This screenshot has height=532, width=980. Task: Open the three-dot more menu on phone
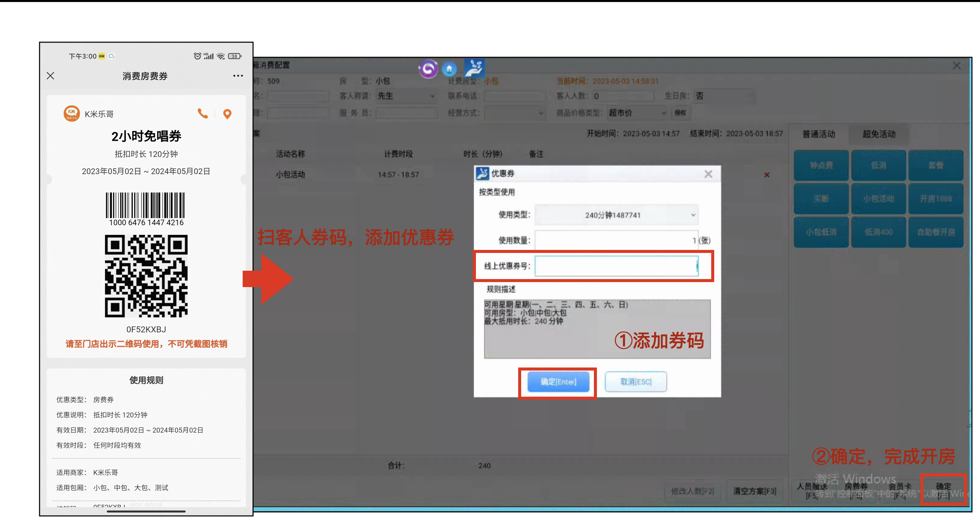coord(238,76)
